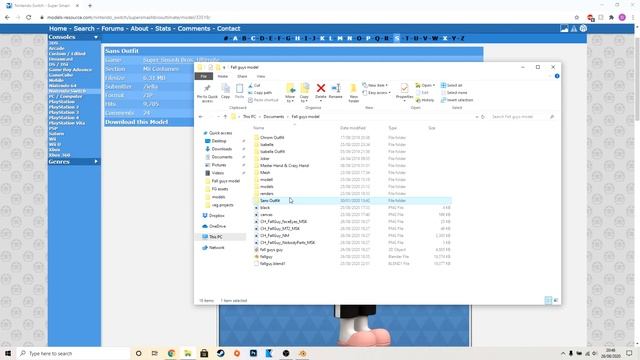Select Network in the navigation pane

(x=216, y=248)
